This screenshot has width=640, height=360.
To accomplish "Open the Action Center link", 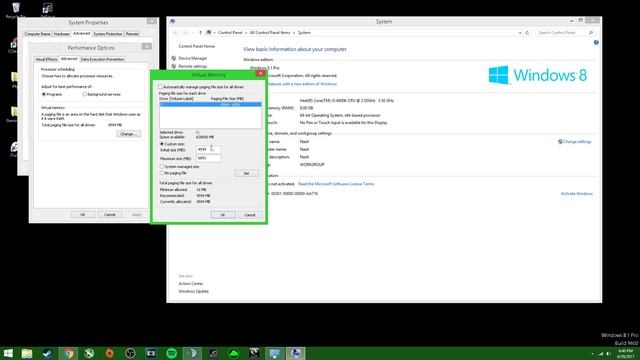I will point(191,284).
